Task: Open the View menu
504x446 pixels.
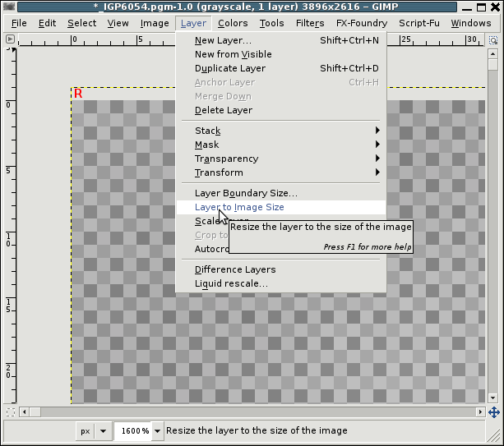Action: click(118, 23)
